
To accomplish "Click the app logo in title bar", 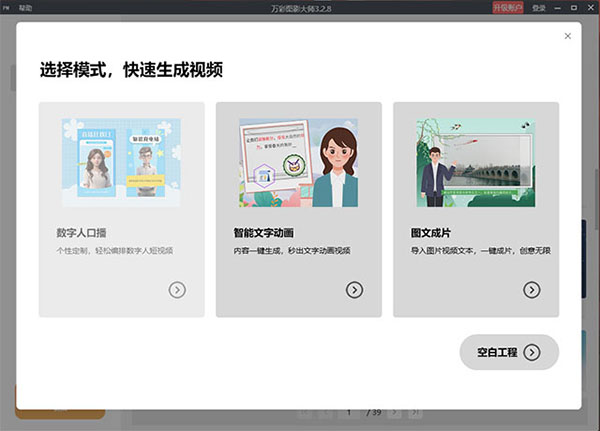I will click(x=7, y=8).
